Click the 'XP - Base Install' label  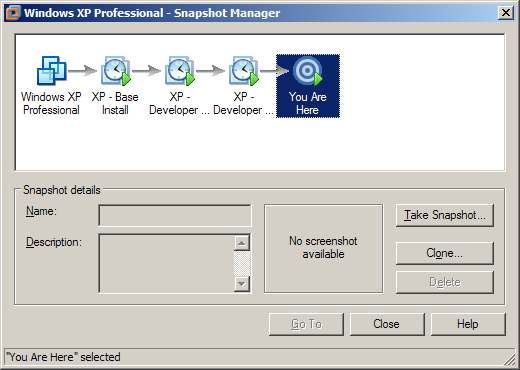pyautogui.click(x=115, y=103)
